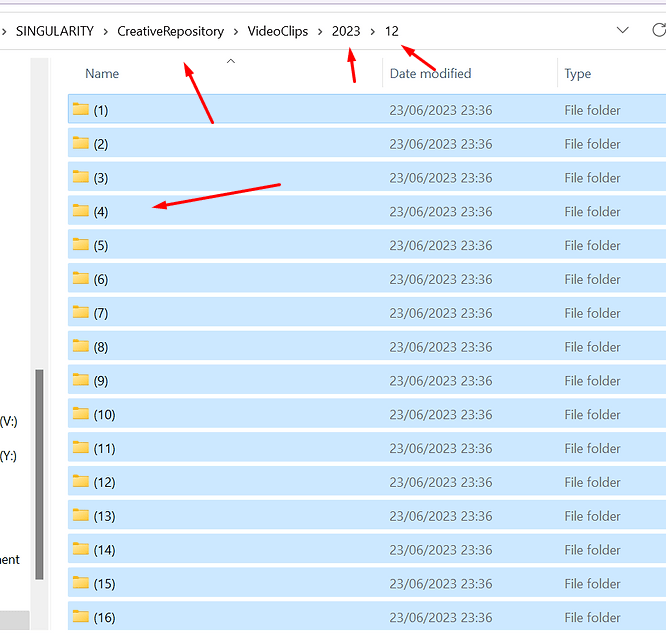This screenshot has width=666, height=642.
Task: Click the folder icon of (13)
Action: pos(80,515)
